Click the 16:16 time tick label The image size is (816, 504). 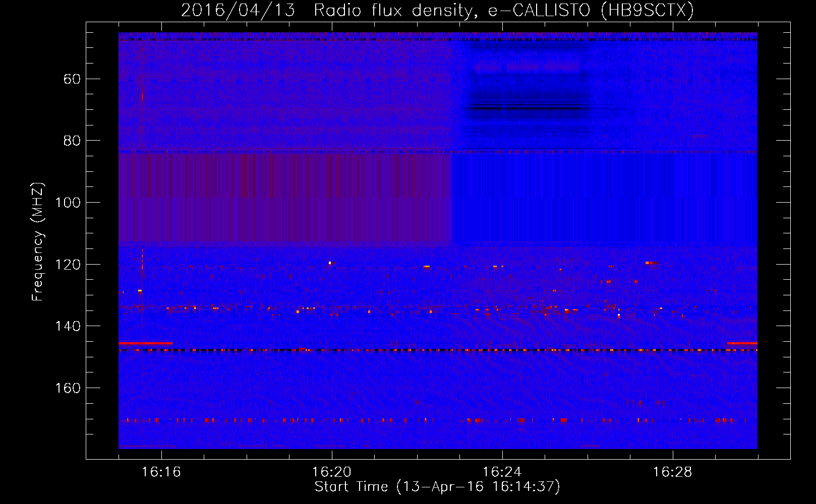[161, 472]
